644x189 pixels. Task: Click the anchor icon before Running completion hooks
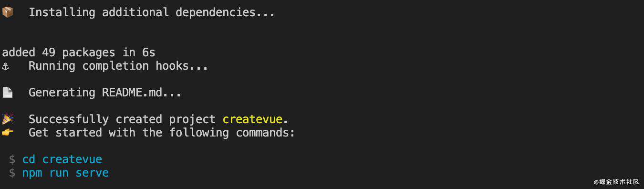[6, 66]
